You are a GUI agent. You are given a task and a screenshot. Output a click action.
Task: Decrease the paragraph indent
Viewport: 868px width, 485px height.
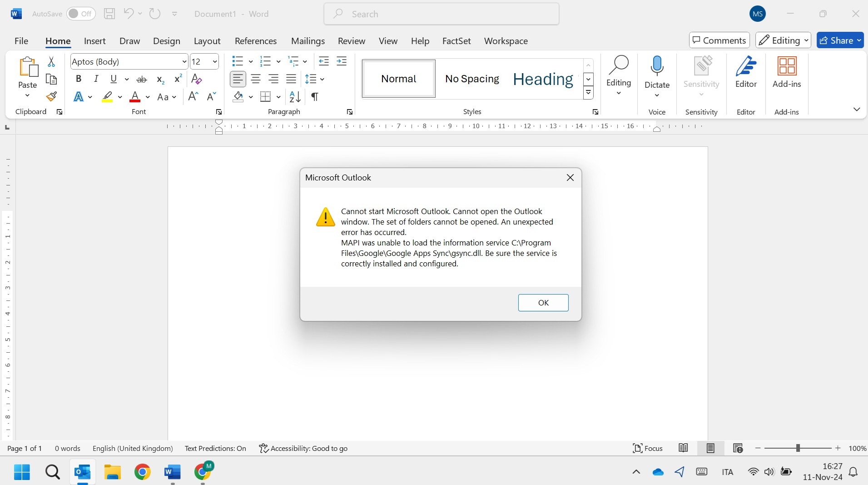coord(324,61)
